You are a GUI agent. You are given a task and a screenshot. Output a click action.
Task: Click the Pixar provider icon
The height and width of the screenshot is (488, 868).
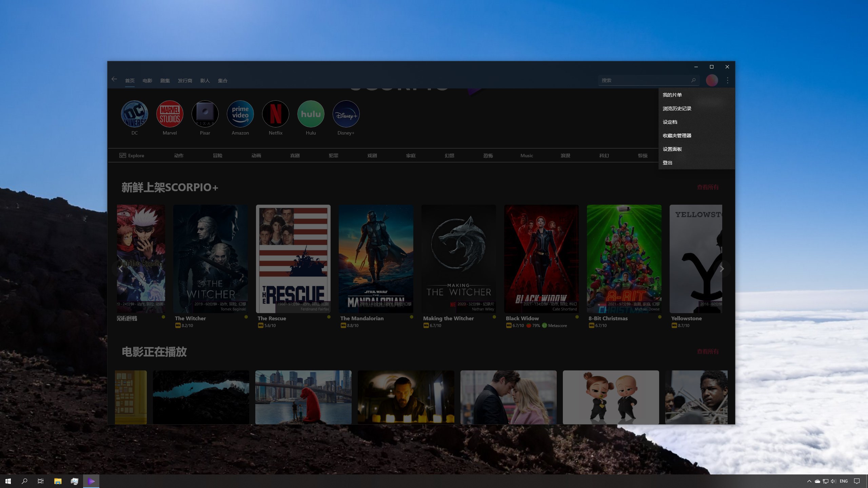coord(205,114)
